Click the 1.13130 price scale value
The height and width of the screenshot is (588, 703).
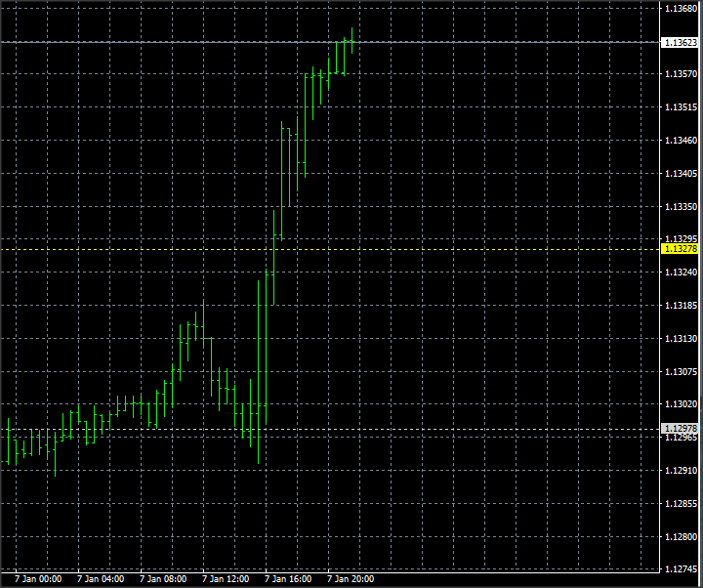point(682,339)
